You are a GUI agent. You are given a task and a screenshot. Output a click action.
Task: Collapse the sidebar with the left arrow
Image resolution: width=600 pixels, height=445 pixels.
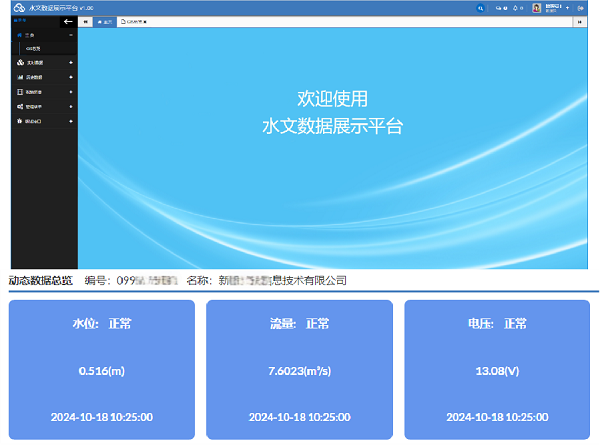(68, 21)
